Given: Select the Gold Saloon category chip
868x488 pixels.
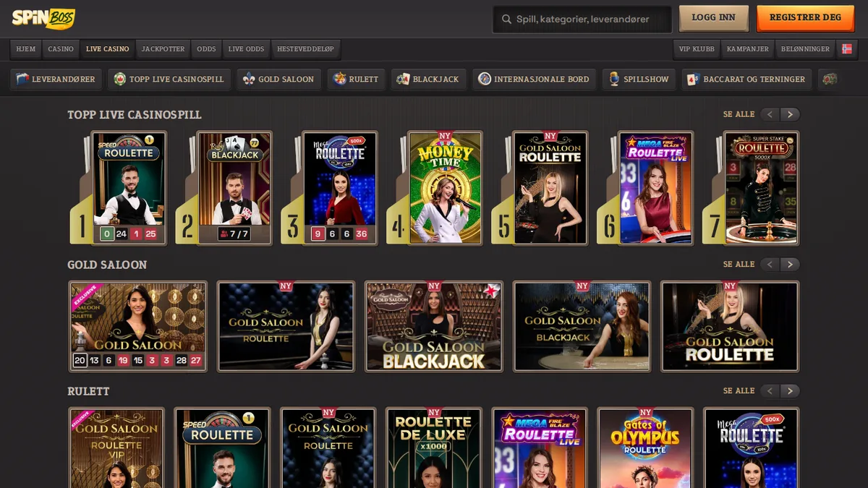Looking at the screenshot, I should click(278, 80).
